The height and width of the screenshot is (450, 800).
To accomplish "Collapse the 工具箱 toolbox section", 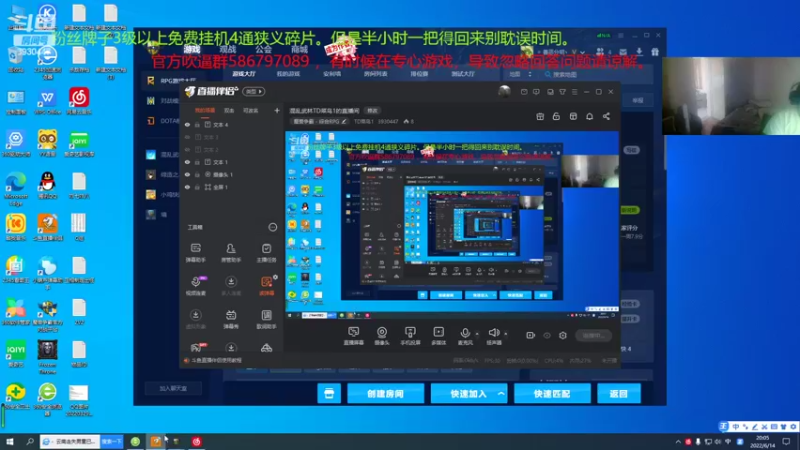I will click(x=273, y=227).
